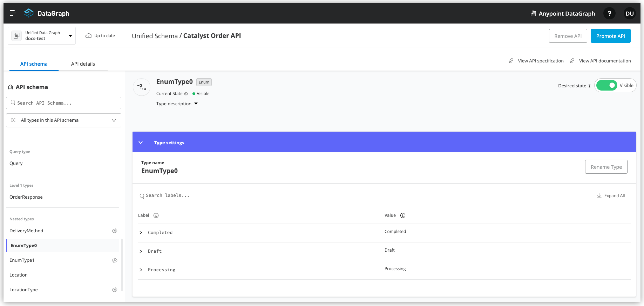
Task: Click the info icon next to Label
Action: pyautogui.click(x=156, y=215)
